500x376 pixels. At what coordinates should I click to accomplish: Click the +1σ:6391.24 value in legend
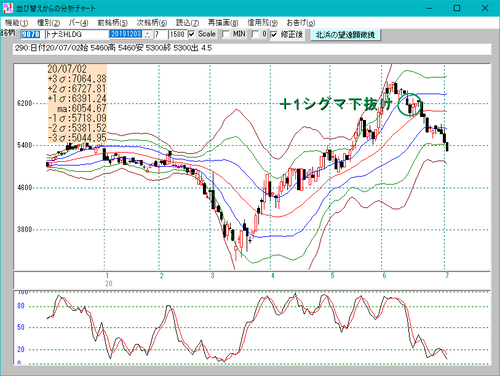77,99
